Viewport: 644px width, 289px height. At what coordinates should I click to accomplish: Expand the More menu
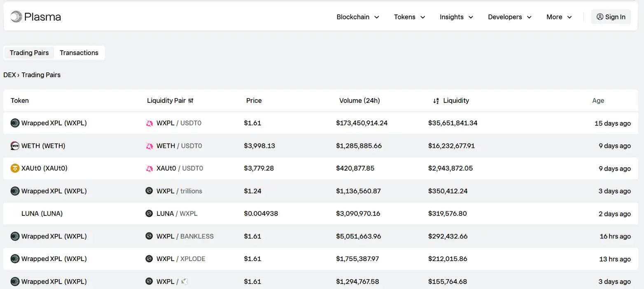tap(559, 17)
